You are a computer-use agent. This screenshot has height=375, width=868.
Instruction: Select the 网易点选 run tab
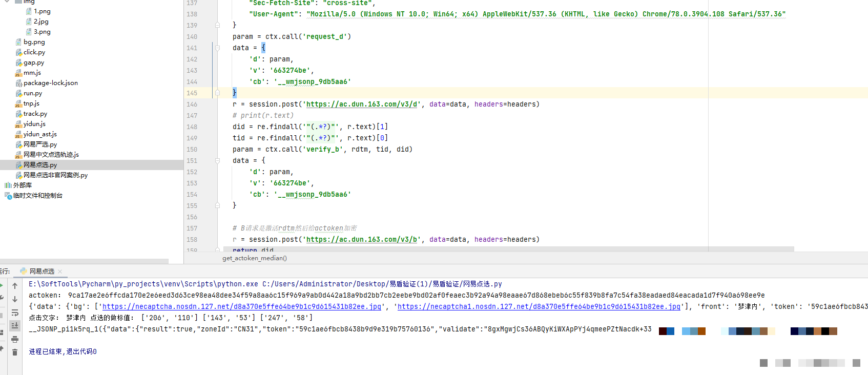click(41, 272)
